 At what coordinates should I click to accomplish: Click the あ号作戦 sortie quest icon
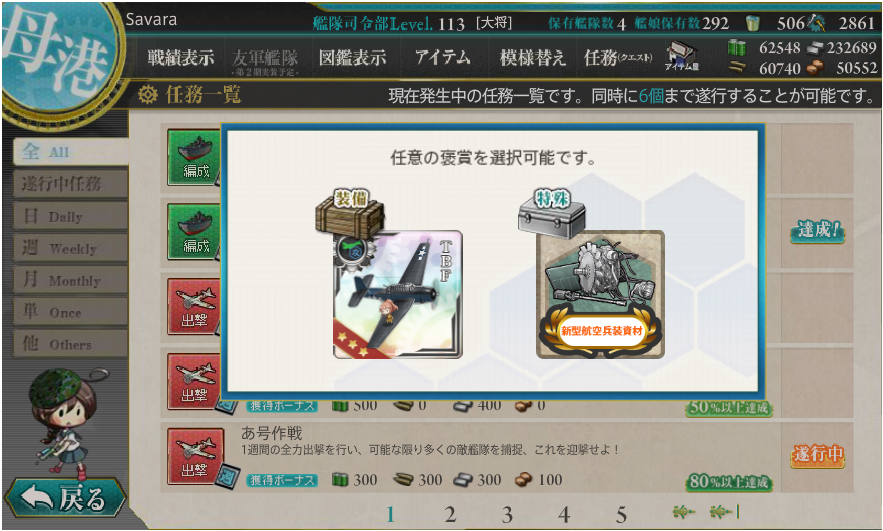195,456
